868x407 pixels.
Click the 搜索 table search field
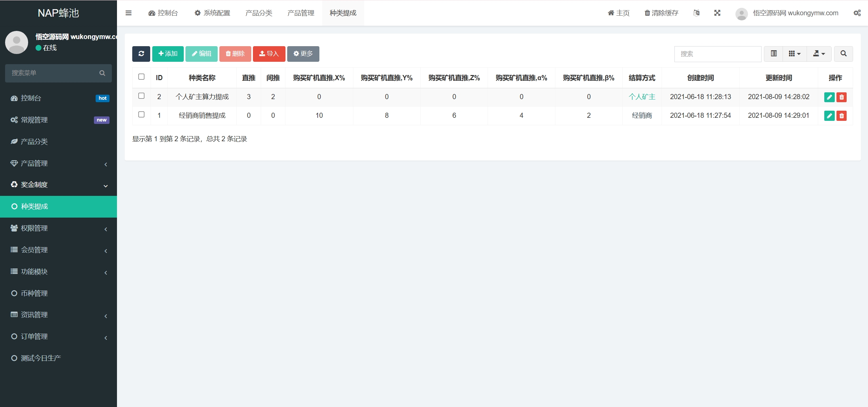tap(717, 54)
